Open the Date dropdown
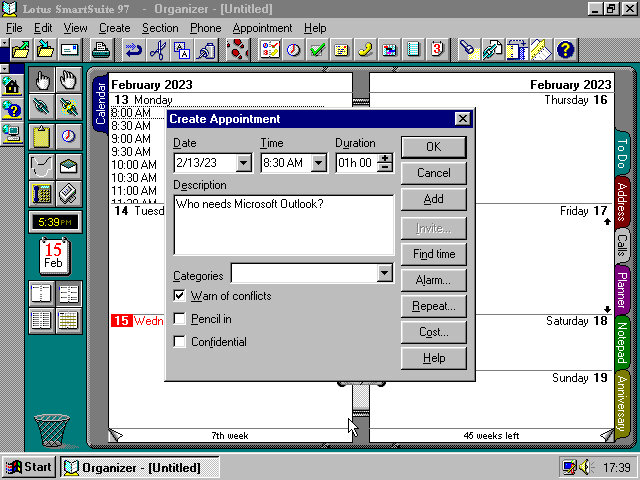This screenshot has height=480, width=640. (243, 163)
